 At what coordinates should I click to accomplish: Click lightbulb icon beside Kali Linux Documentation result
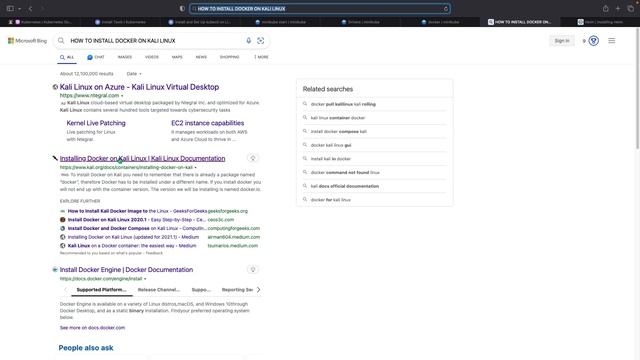(x=253, y=158)
